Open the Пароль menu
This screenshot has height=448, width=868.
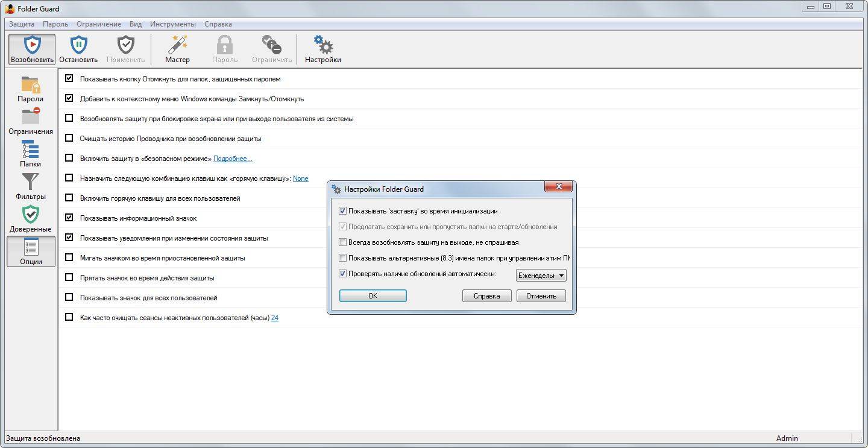pyautogui.click(x=55, y=24)
